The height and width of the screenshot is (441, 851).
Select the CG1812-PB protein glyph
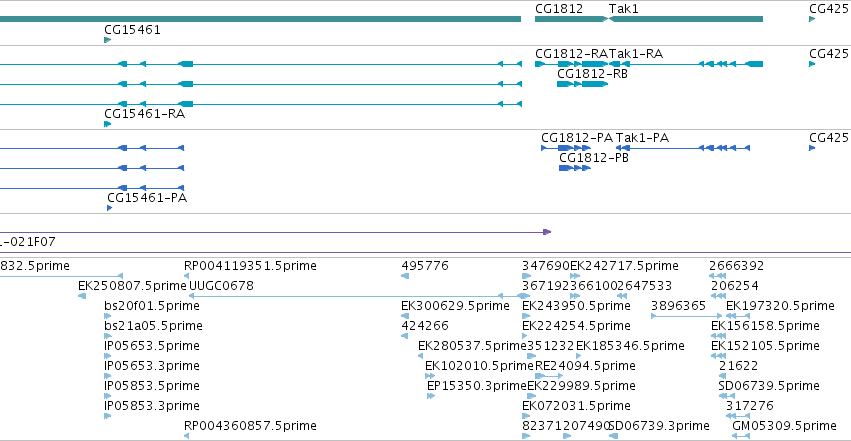click(x=575, y=168)
